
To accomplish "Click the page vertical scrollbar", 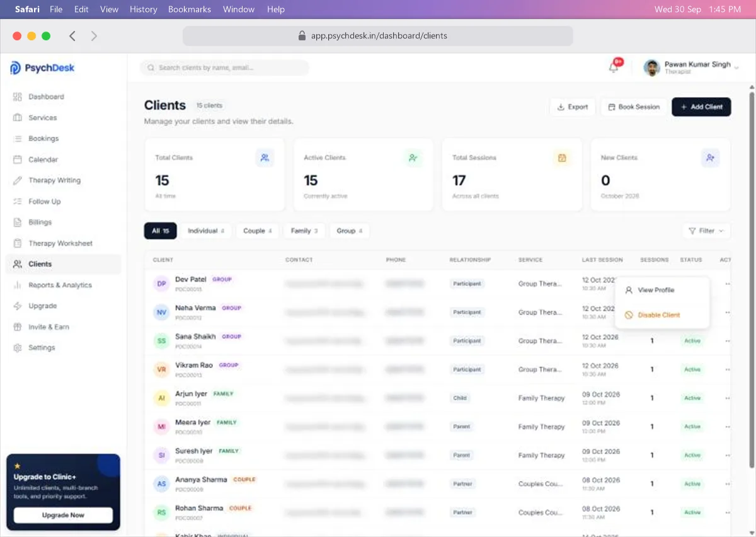I will (752, 280).
